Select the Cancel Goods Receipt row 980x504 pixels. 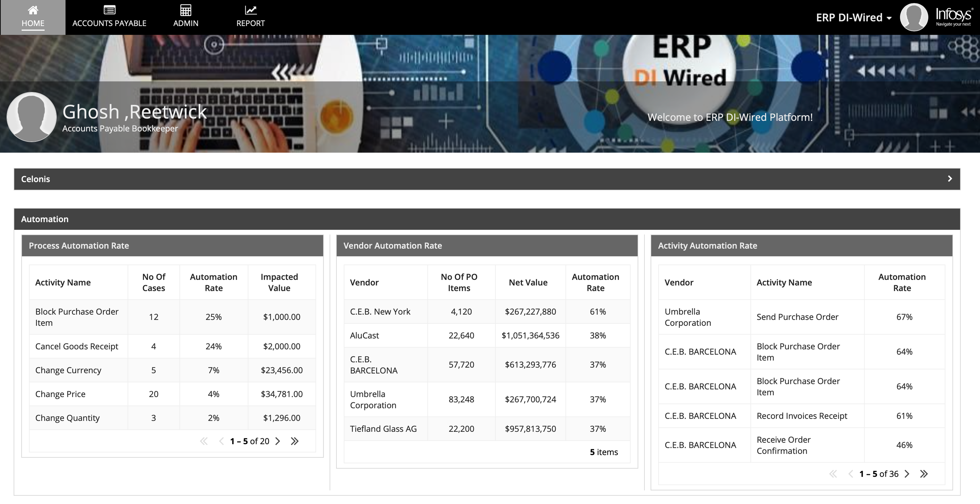[x=172, y=346]
